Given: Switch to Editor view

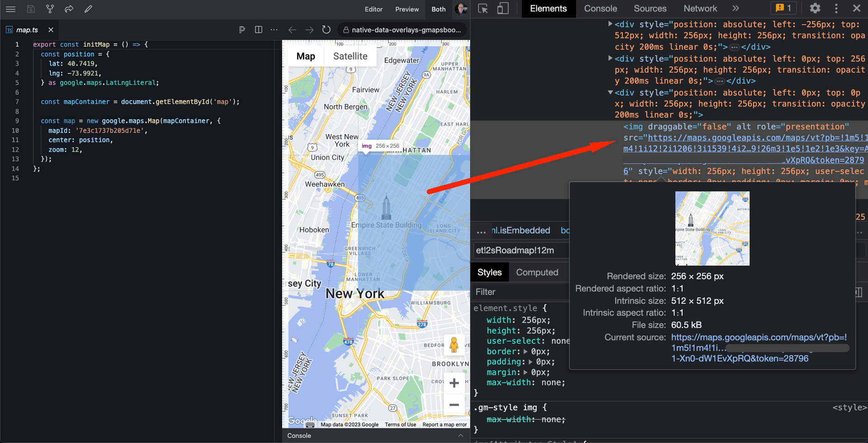Looking at the screenshot, I should tap(373, 9).
